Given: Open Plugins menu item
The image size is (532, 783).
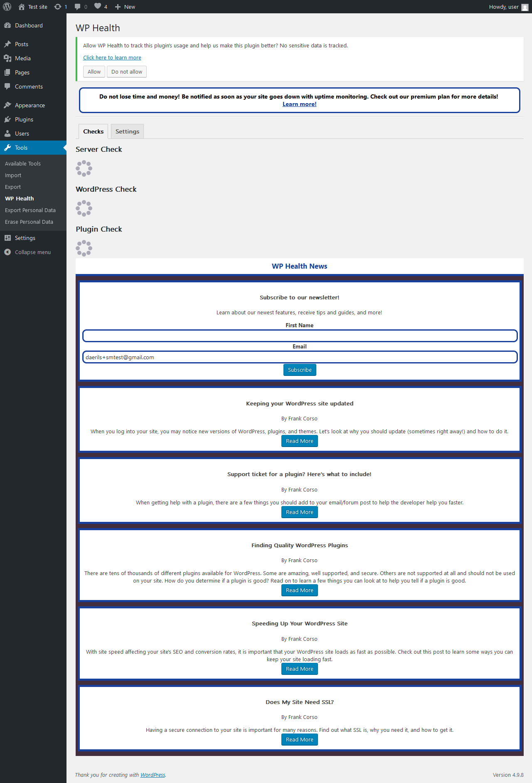Looking at the screenshot, I should point(33,119).
